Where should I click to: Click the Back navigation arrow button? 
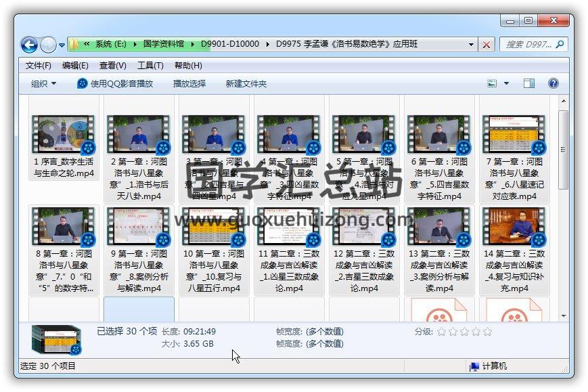[29, 45]
